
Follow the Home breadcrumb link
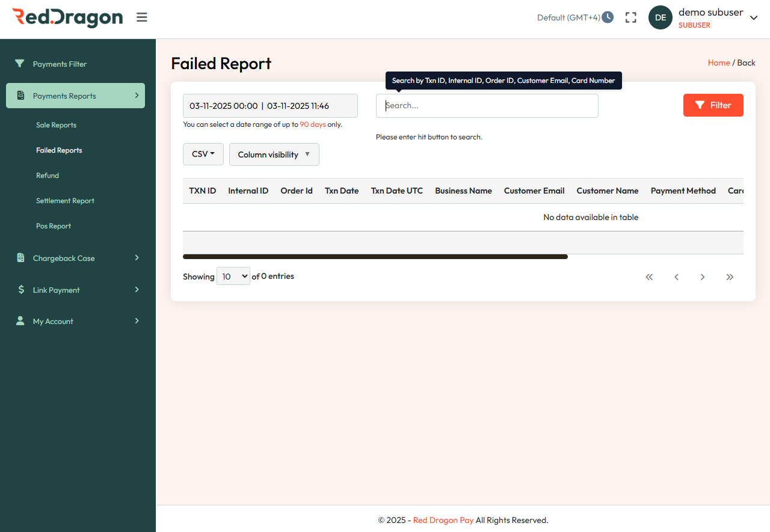(719, 63)
